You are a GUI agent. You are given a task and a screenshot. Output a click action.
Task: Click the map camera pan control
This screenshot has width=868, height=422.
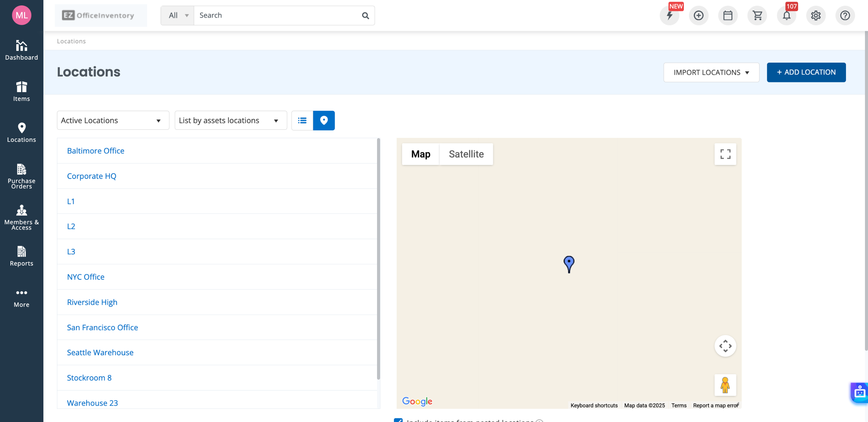(725, 346)
